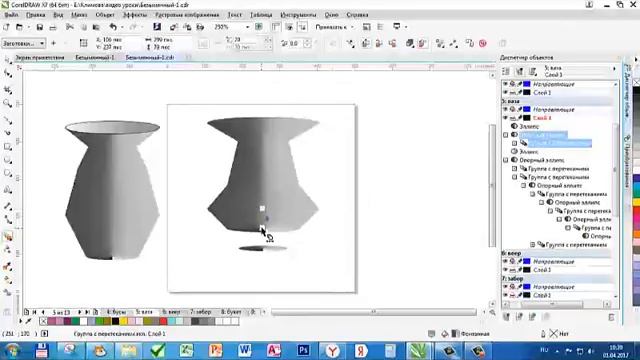
Task: Toggle eye of Направляющие under 7: забор
Action: click(x=506, y=287)
